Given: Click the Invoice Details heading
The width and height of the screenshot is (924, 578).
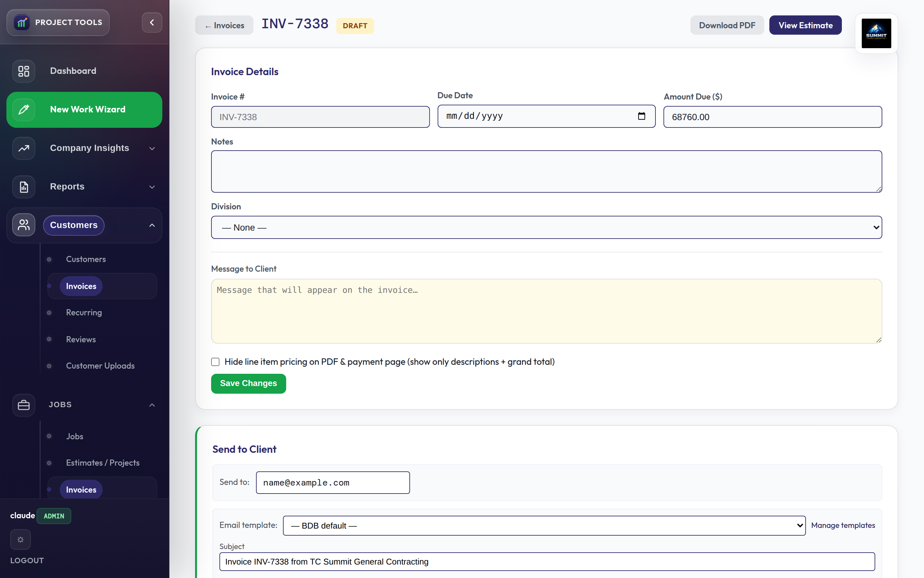Looking at the screenshot, I should click(245, 72).
